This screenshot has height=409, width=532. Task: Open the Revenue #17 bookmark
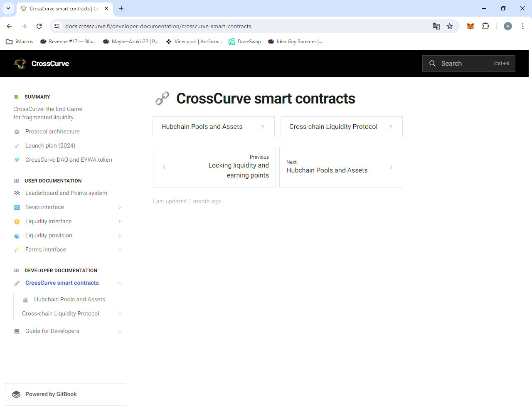[x=68, y=42]
